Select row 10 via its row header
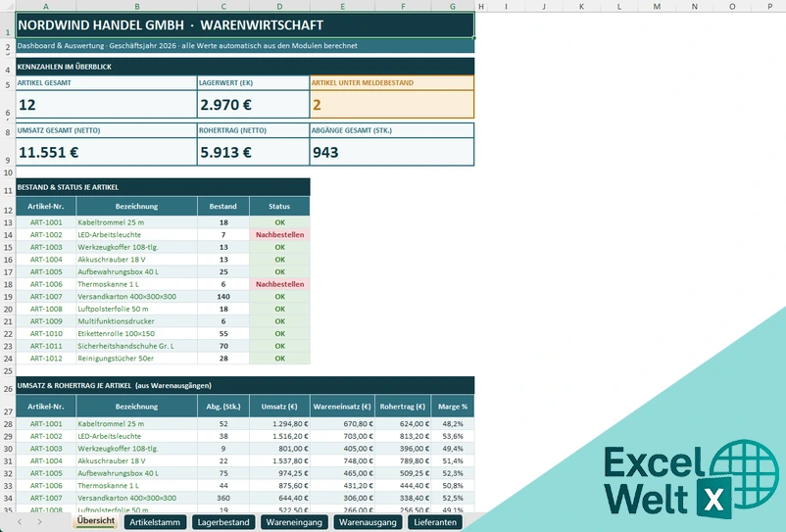 pos(8,172)
